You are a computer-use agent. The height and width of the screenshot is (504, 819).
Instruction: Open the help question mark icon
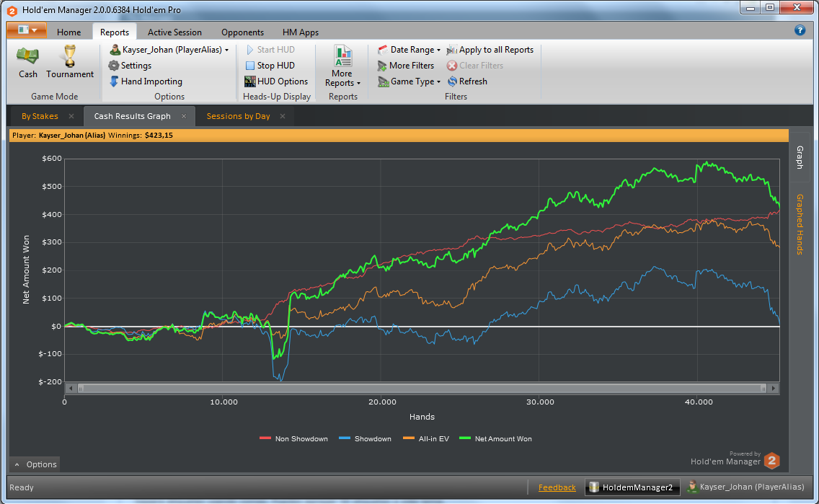pos(800,30)
